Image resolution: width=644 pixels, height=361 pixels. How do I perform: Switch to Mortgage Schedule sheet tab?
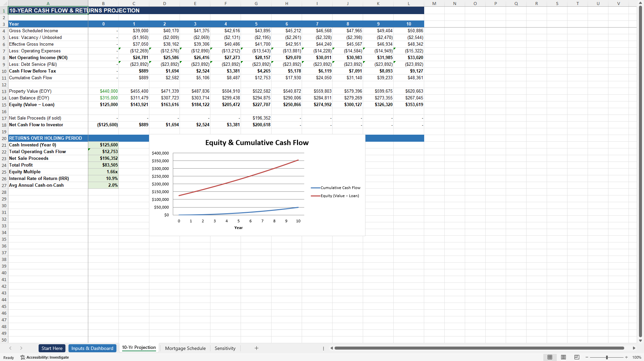click(185, 348)
